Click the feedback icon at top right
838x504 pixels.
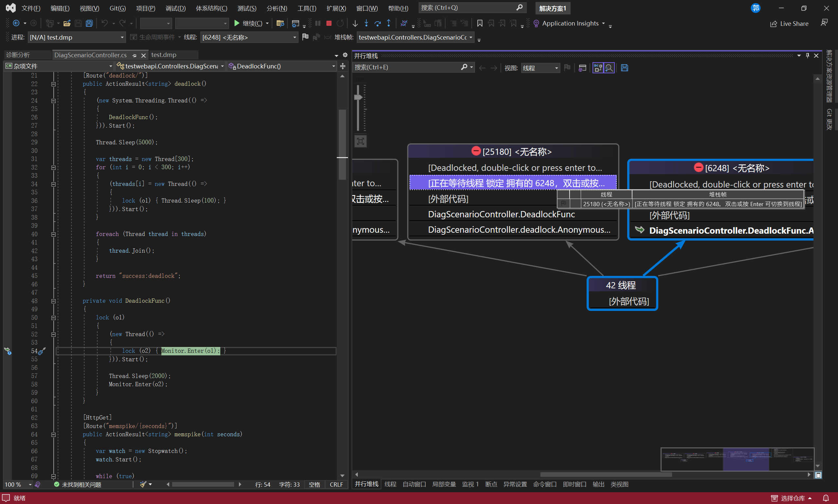824,23
